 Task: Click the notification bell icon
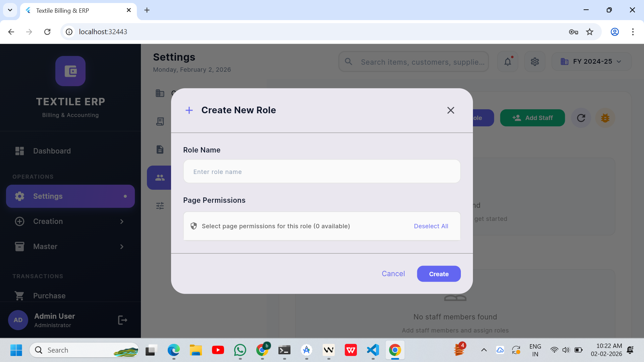507,62
